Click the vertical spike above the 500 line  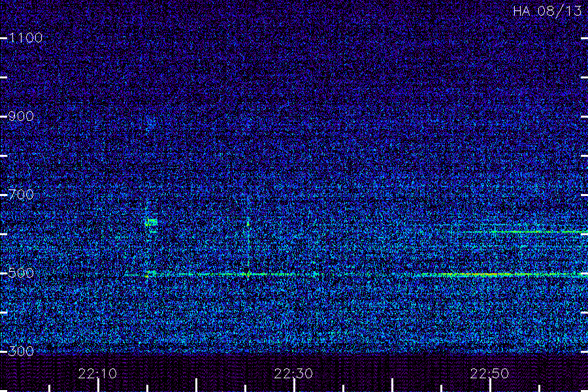248,246
